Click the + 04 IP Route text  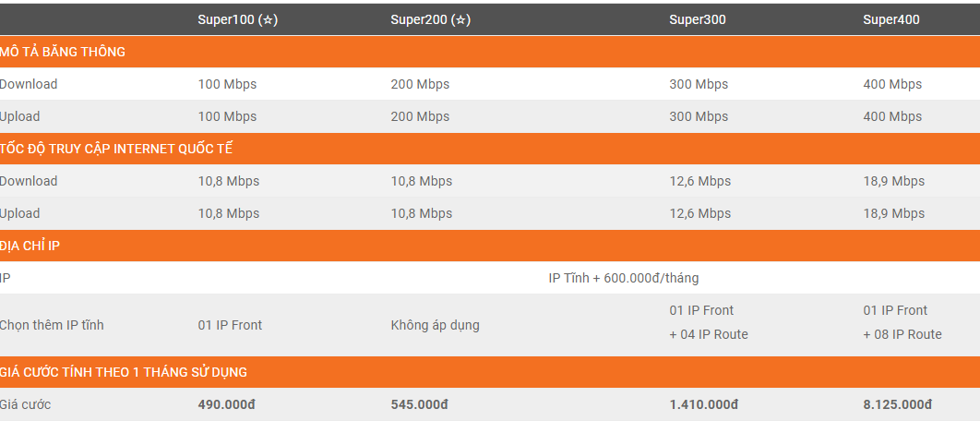point(709,334)
